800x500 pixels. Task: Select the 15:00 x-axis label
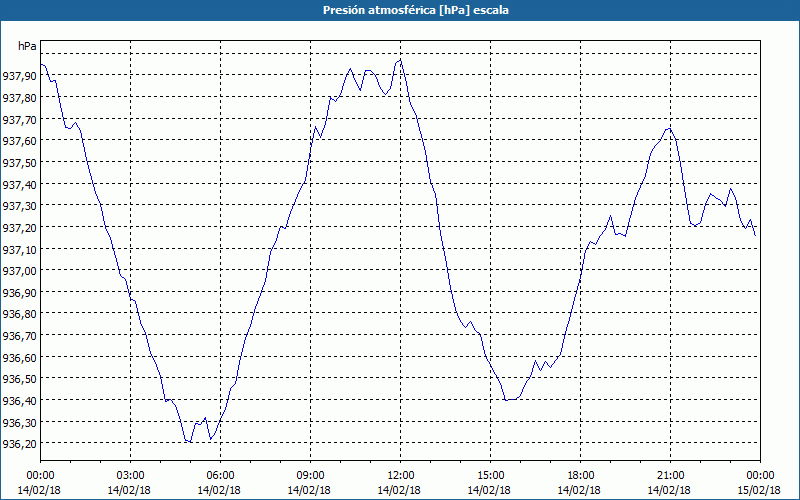[490, 476]
